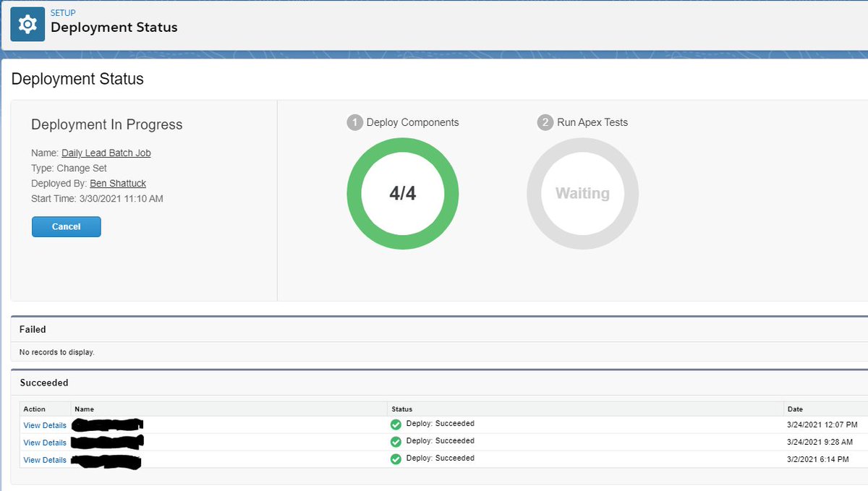868x491 pixels.
Task: Click the step 2 Run Apex Tests badge
Action: pyautogui.click(x=545, y=122)
